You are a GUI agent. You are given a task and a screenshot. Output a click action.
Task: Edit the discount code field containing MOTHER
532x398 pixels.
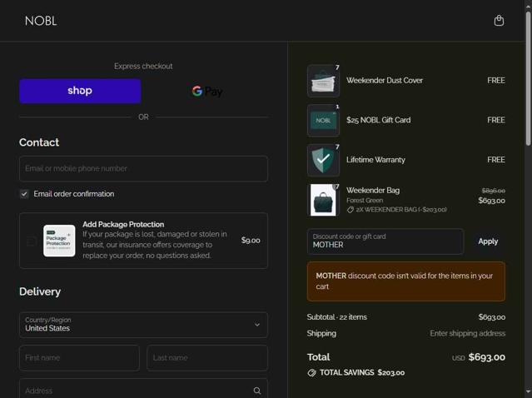point(385,241)
